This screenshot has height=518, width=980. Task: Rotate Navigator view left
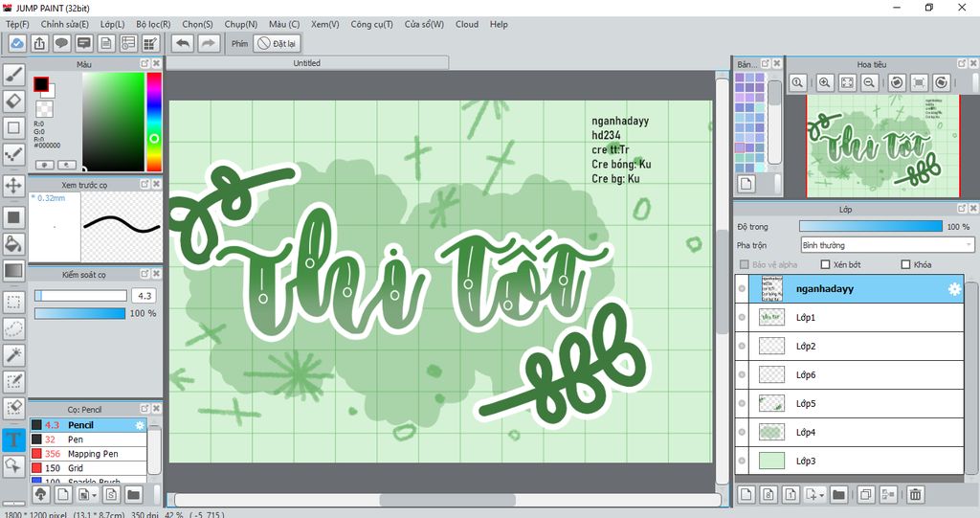click(x=897, y=82)
